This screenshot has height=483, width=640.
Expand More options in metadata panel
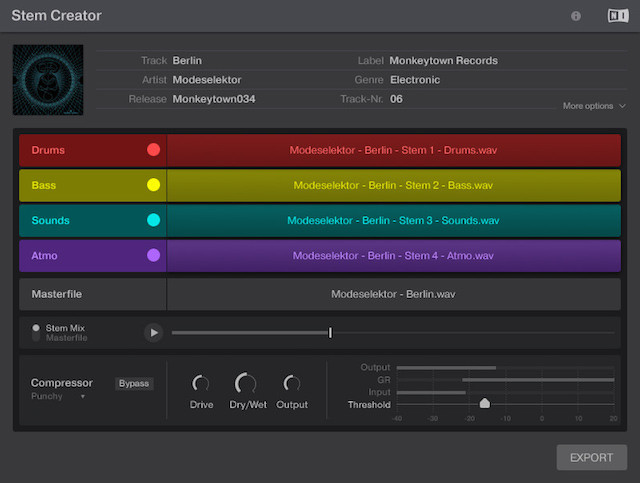point(594,105)
